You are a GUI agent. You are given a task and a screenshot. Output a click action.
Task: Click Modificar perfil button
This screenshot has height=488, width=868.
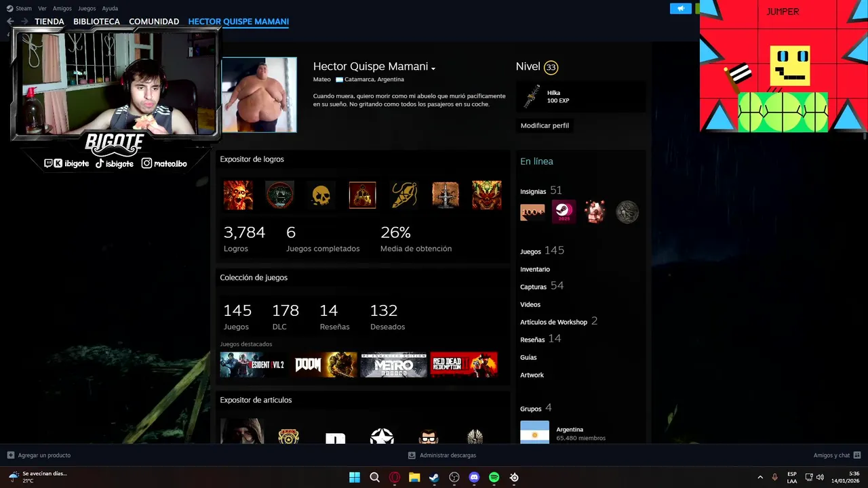click(x=545, y=125)
